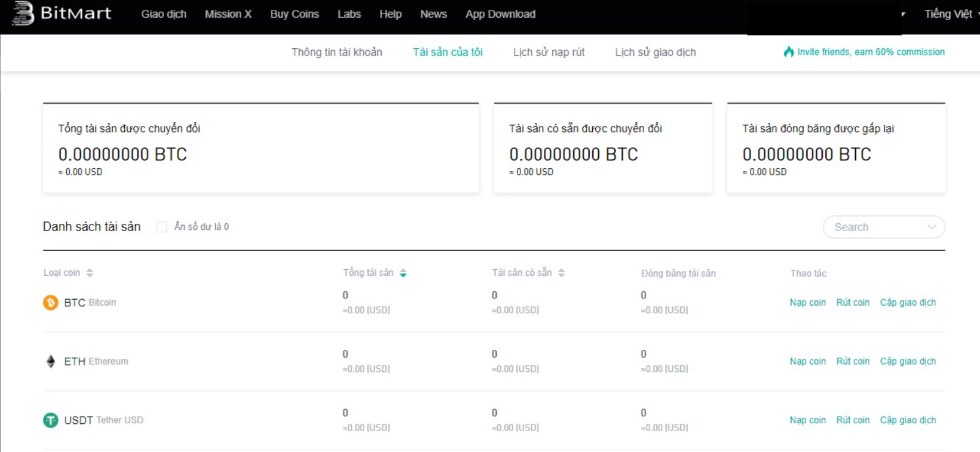Expand the account dropdown arrow in header
This screenshot has width=980, height=452.
pyautogui.click(x=903, y=14)
